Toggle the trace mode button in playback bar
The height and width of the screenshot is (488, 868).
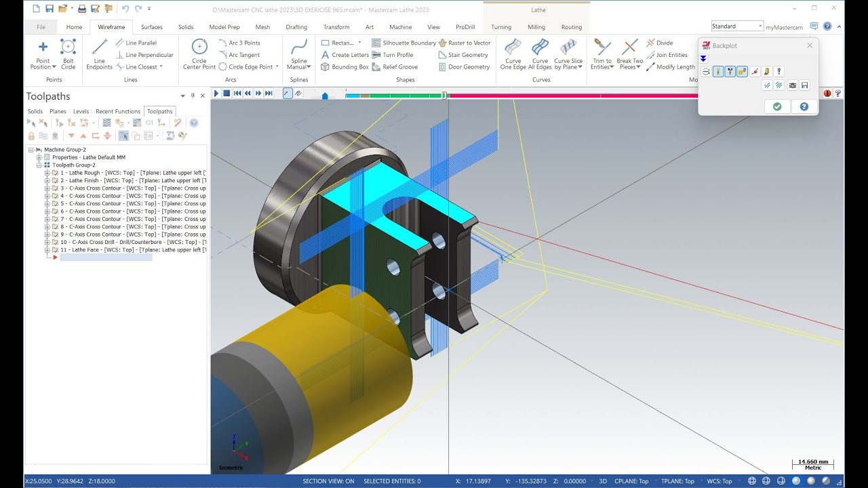pyautogui.click(x=288, y=94)
